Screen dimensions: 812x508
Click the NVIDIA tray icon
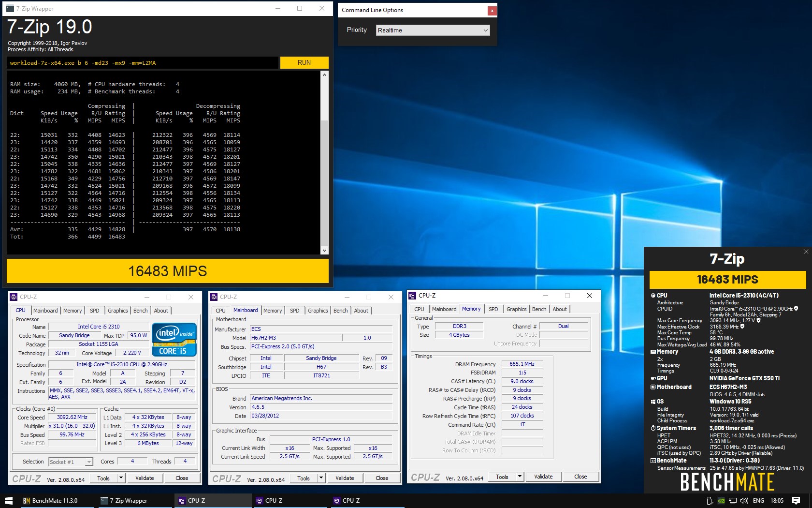pos(721,501)
